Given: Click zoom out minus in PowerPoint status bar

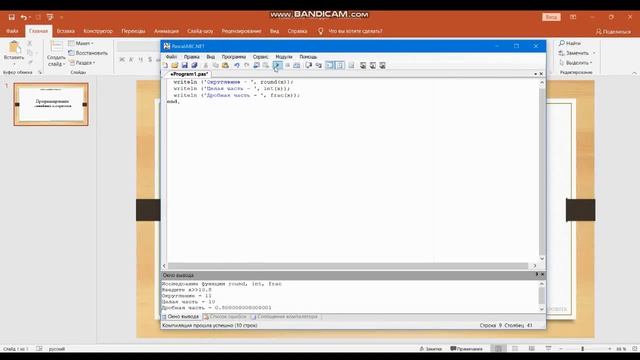Looking at the screenshot, I should 561,349.
